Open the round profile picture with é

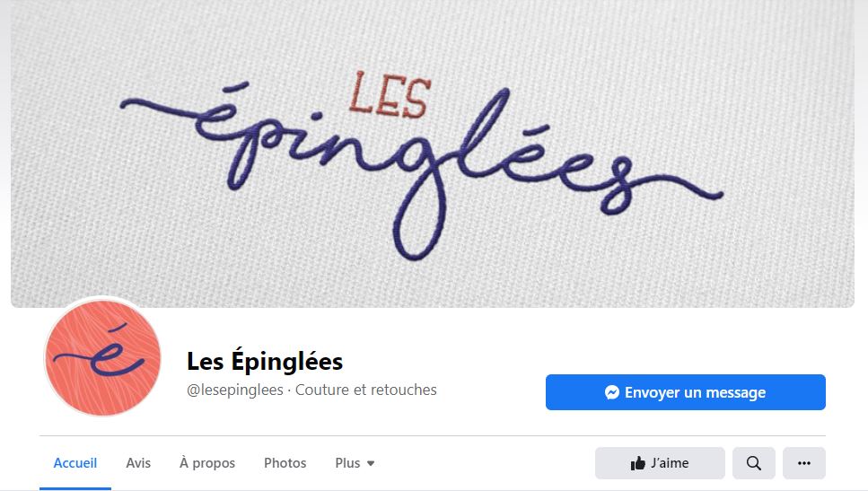[103, 357]
